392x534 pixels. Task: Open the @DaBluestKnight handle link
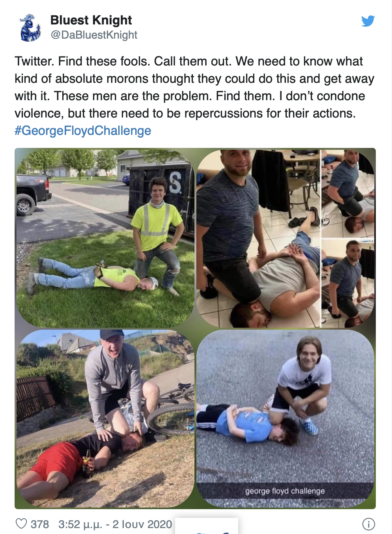point(94,35)
